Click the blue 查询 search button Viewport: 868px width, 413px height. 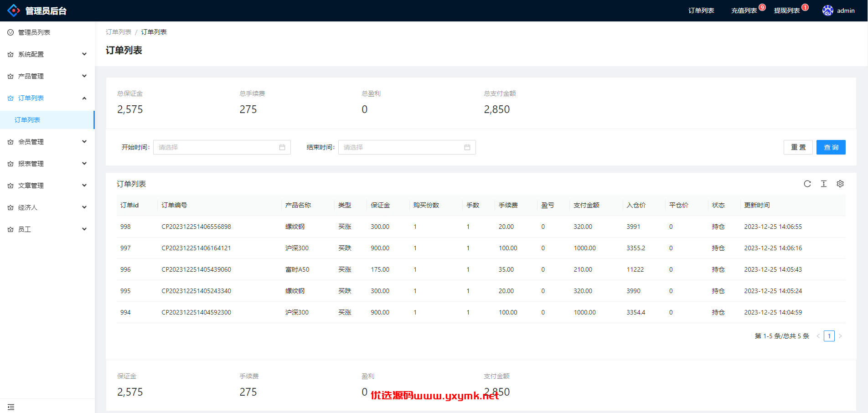(x=831, y=147)
